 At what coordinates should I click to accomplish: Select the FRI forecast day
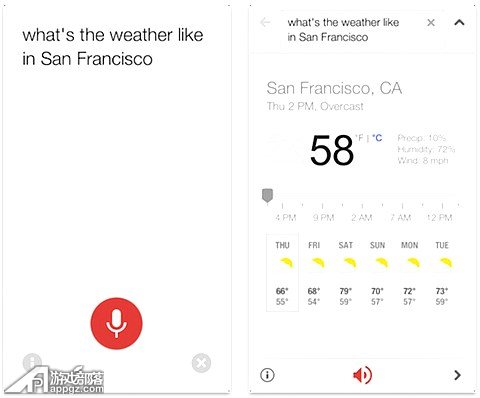coord(314,272)
